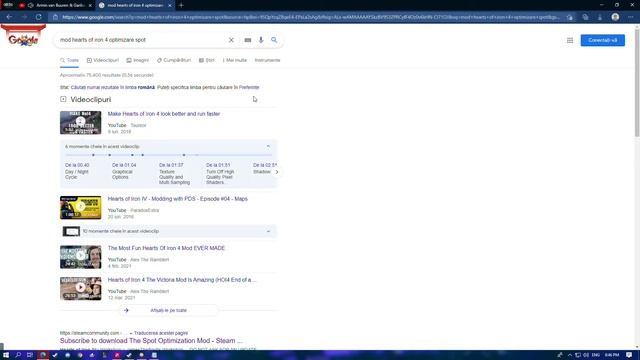Image resolution: width=640 pixels, height=360 pixels.
Task: Open the browser settings and more menu
Action: (x=631, y=17)
